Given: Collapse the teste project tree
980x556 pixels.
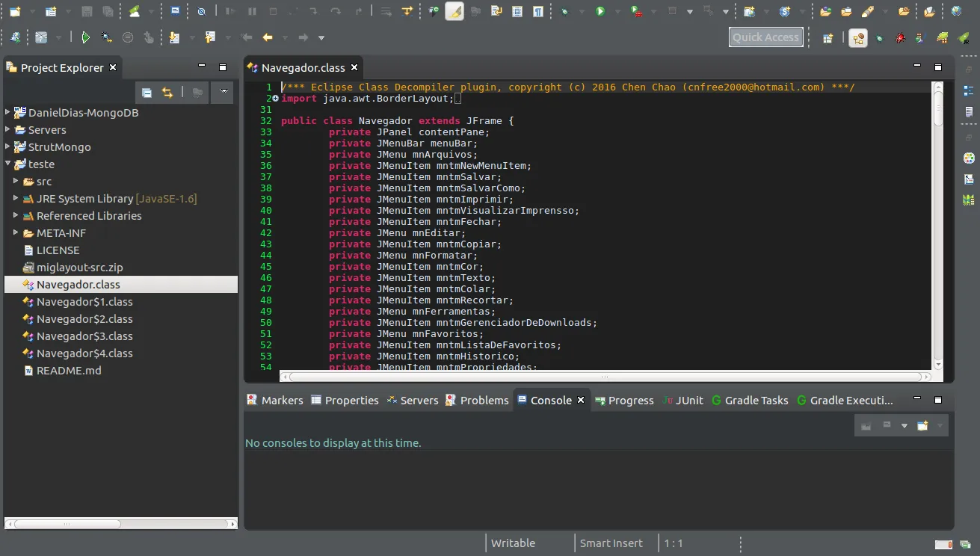Looking at the screenshot, I should (x=7, y=164).
